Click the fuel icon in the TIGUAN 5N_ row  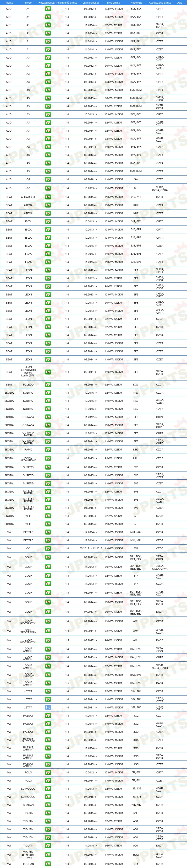pos(48,813)
